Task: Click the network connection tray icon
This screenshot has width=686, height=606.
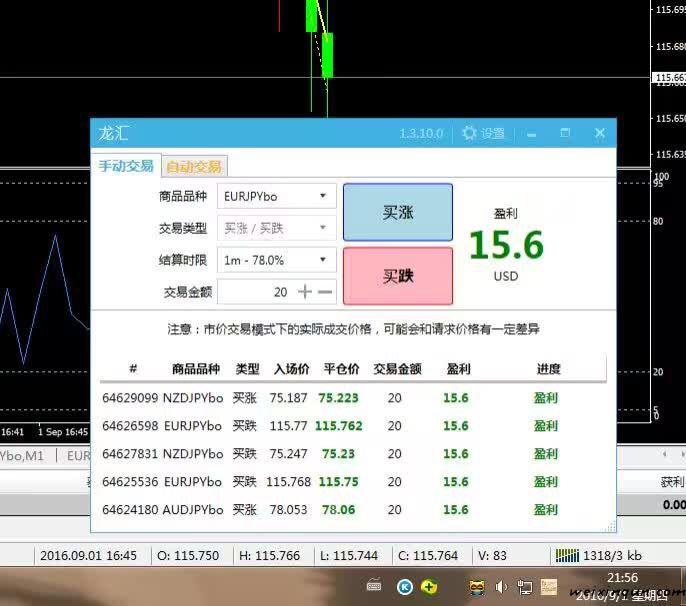Action: click(524, 586)
